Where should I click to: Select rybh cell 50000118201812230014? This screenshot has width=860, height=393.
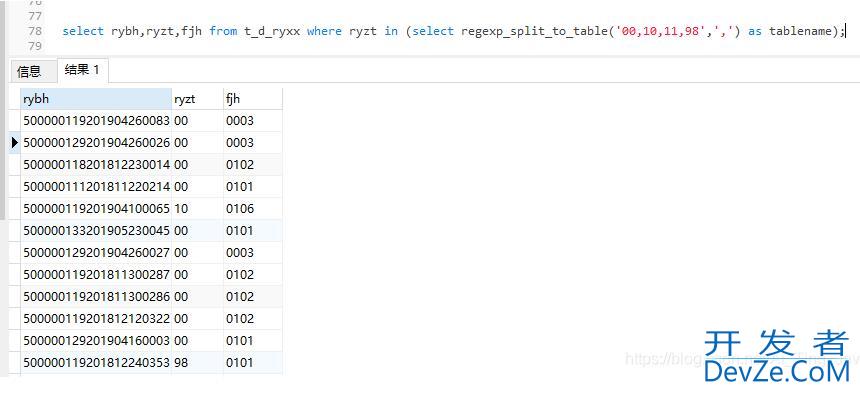[96, 164]
